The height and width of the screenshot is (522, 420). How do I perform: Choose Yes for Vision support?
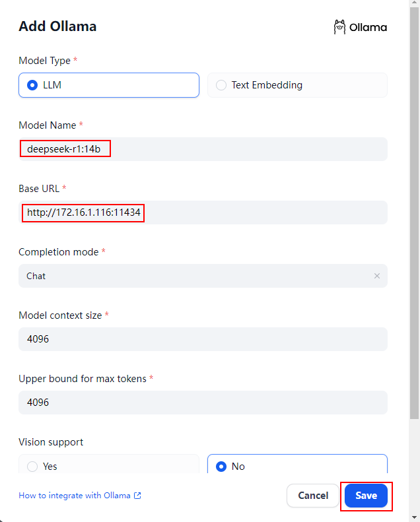point(109,464)
